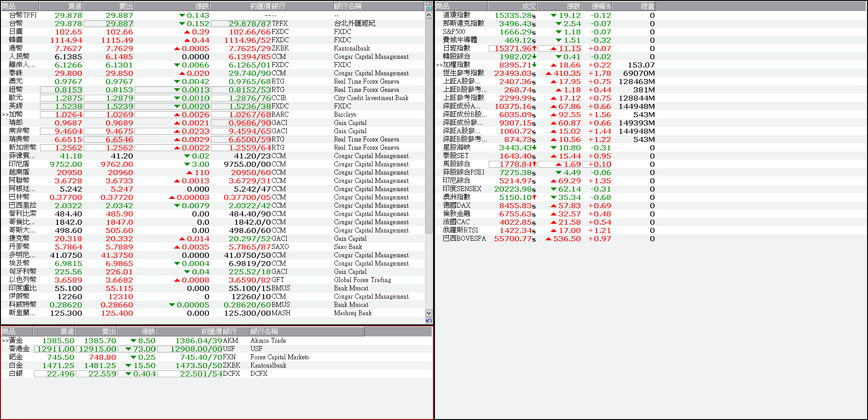Click the blue return-arrow icon below forex scrollbar
Screen dimensions: 868x420
tap(429, 321)
